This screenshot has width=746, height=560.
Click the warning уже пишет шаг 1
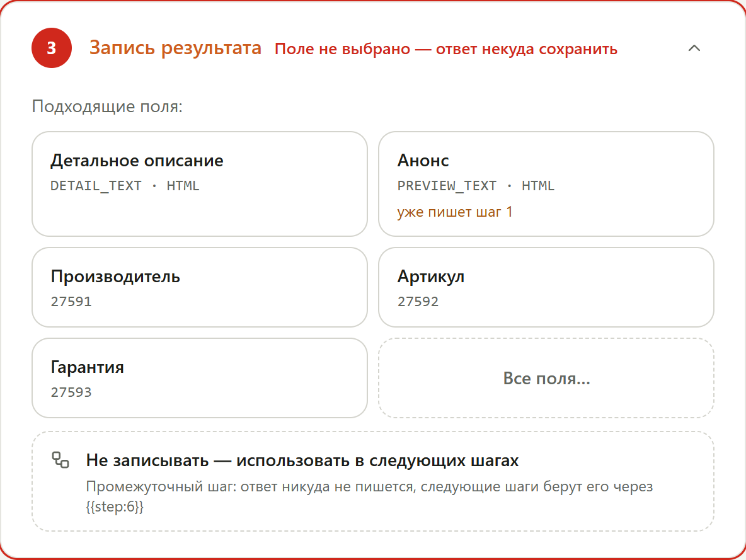pos(455,212)
